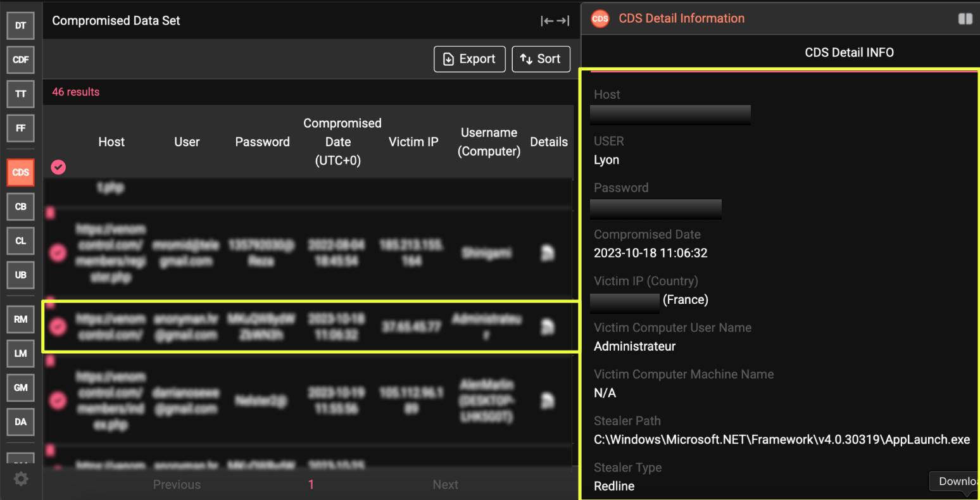Screen dimensions: 980x500
Task: Open settings gear at sidebar bottom
Action: [21, 479]
